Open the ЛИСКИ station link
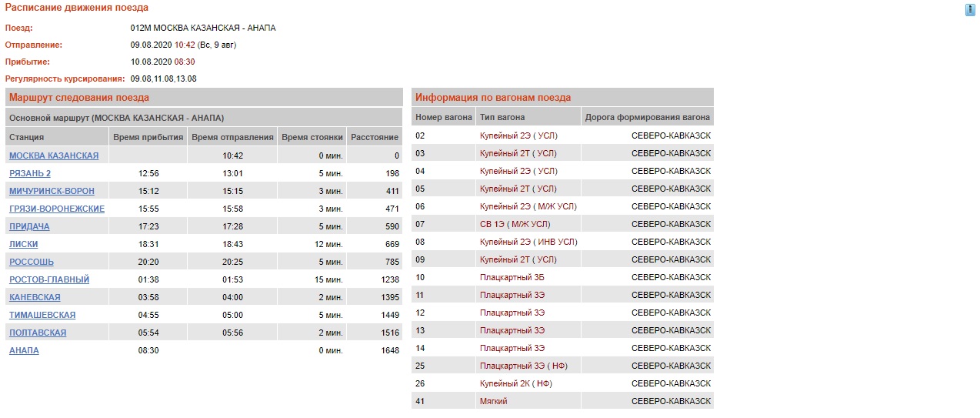 24,244
